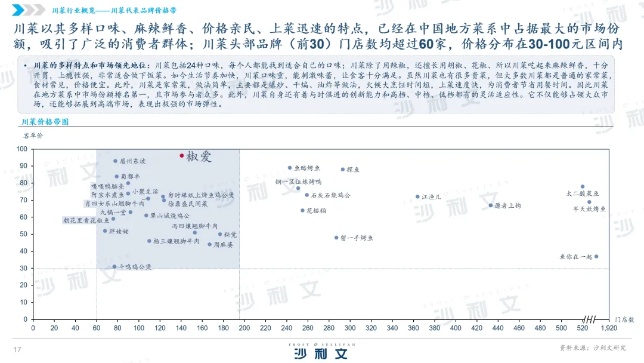Click the 徐鼎盛民间菜 label
This screenshot has height=363, width=644.
(x=188, y=204)
